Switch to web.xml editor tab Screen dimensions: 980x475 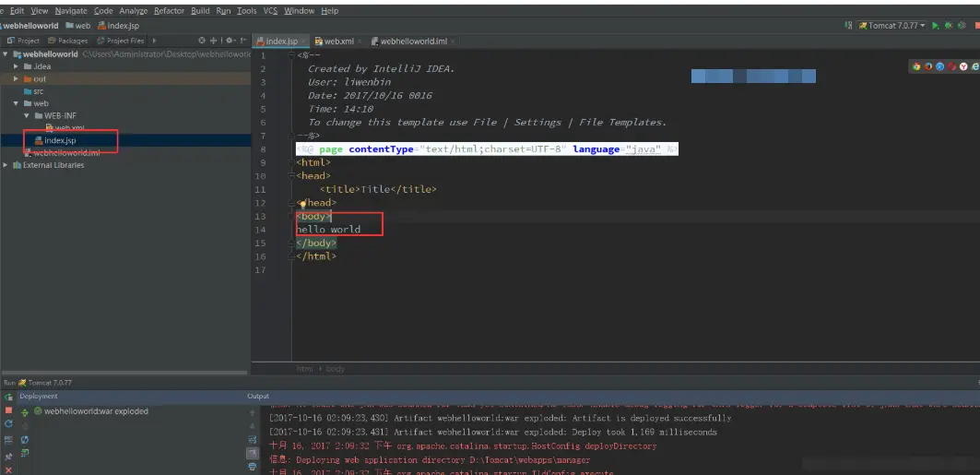(338, 42)
